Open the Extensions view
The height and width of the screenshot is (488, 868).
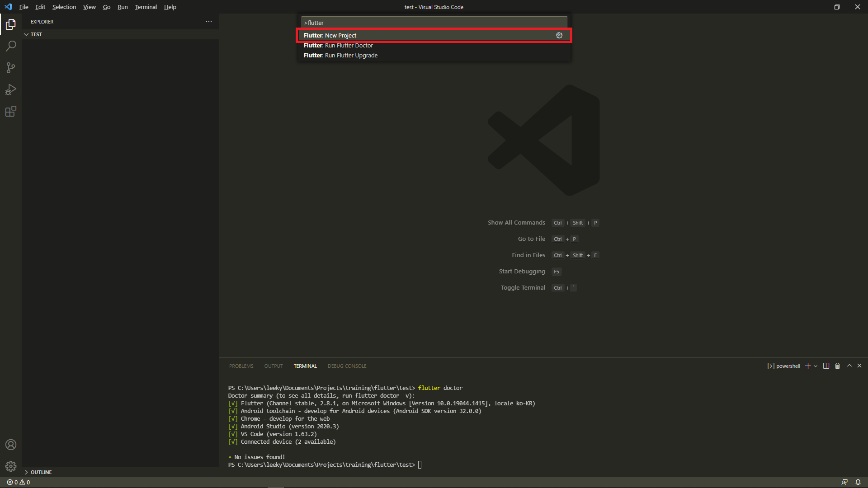pos(11,111)
